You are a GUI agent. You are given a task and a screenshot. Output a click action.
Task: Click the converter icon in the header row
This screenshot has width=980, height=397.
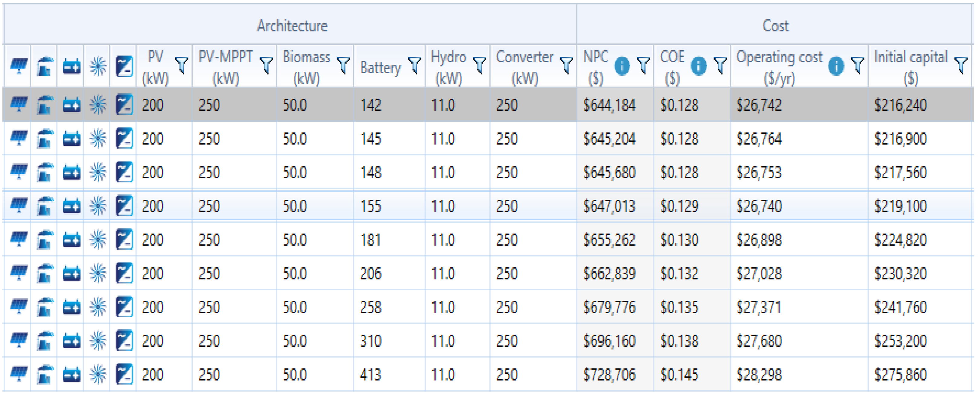124,66
